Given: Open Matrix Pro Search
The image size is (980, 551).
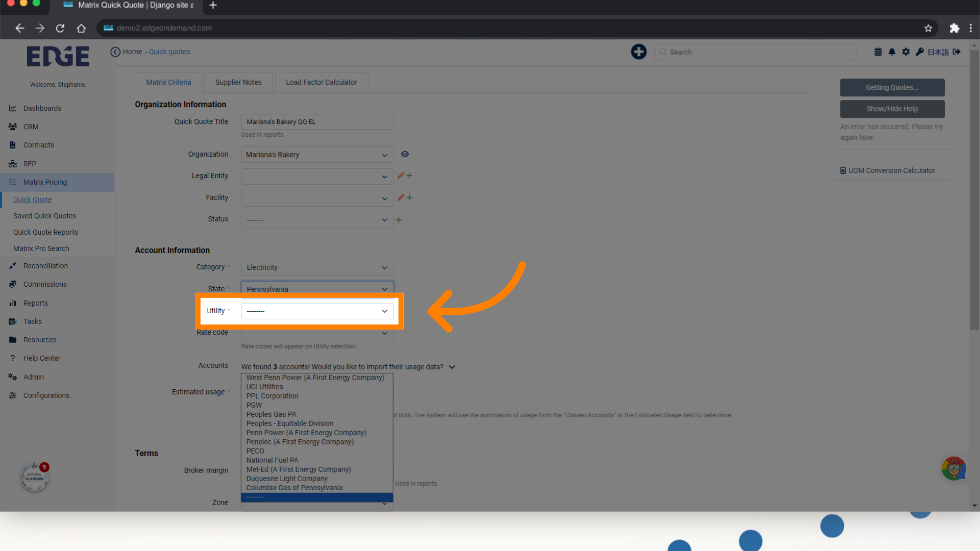Looking at the screenshot, I should 41,248.
